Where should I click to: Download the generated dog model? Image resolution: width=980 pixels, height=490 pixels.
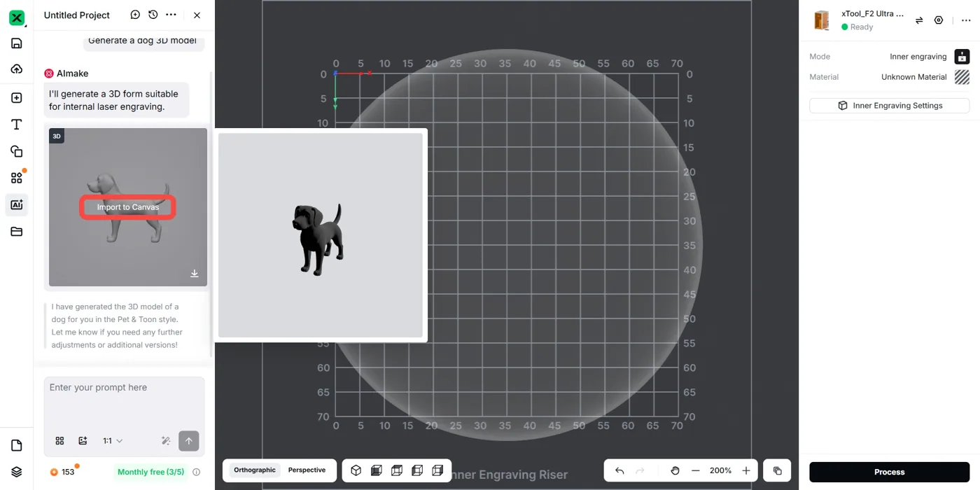pyautogui.click(x=195, y=274)
